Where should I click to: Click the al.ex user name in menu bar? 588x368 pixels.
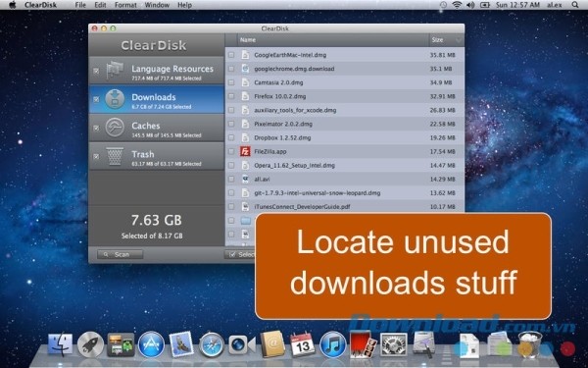pyautogui.click(x=554, y=5)
